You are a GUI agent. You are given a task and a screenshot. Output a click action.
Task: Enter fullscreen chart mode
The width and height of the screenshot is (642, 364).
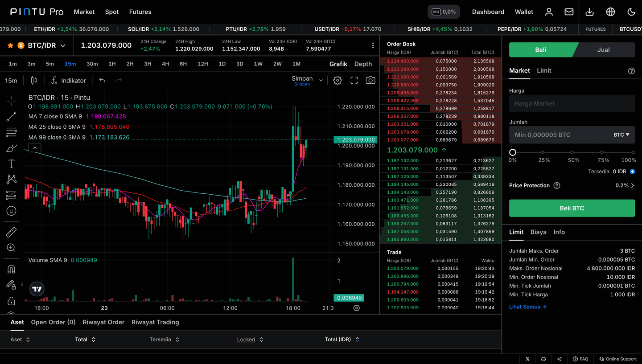[354, 81]
